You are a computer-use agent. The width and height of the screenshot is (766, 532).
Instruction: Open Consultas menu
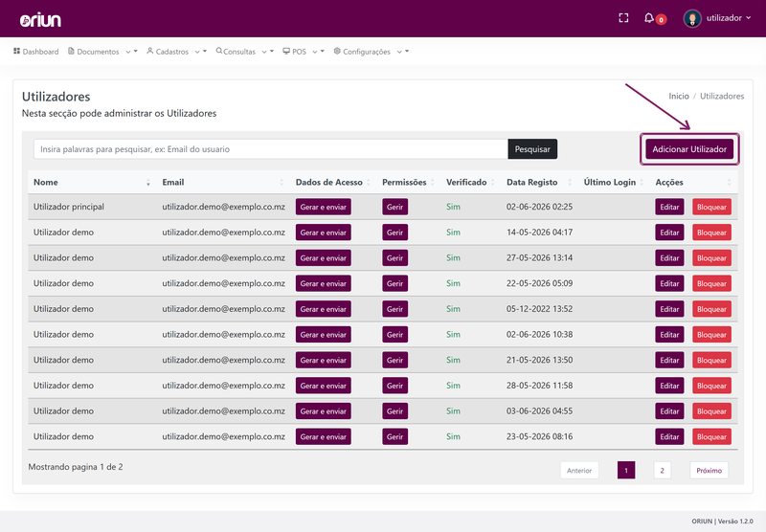pos(236,52)
